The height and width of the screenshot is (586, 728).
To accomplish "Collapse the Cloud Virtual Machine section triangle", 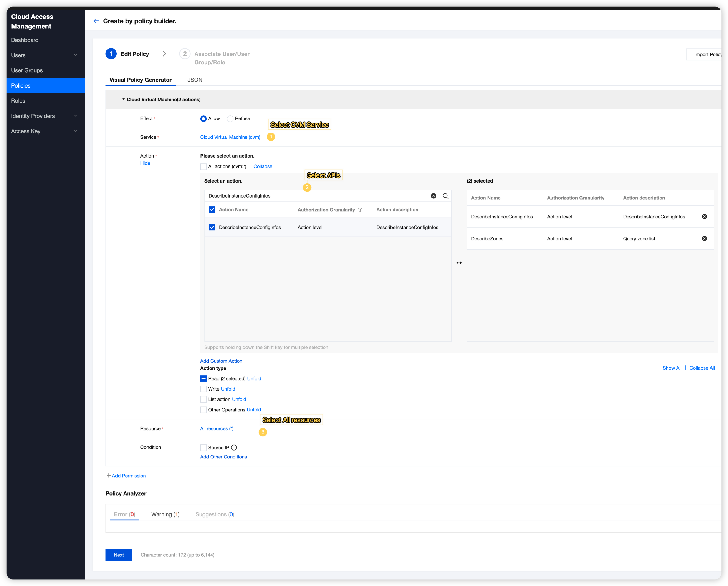I will 123,99.
